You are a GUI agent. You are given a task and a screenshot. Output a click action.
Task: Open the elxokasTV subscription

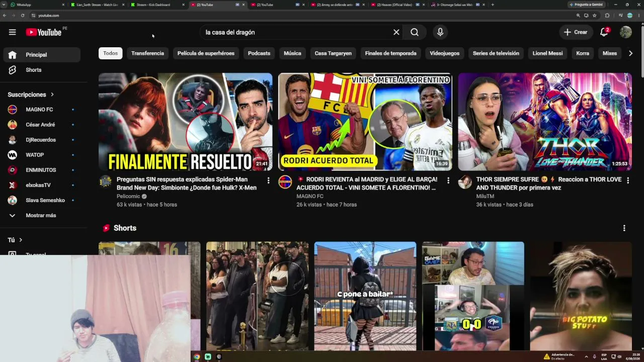[x=42, y=185]
